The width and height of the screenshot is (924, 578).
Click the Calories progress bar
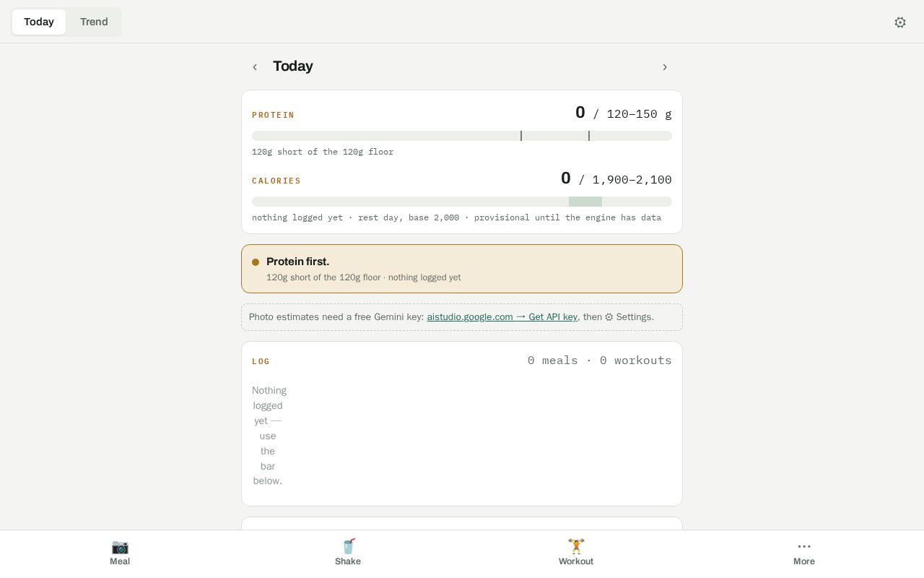click(462, 202)
